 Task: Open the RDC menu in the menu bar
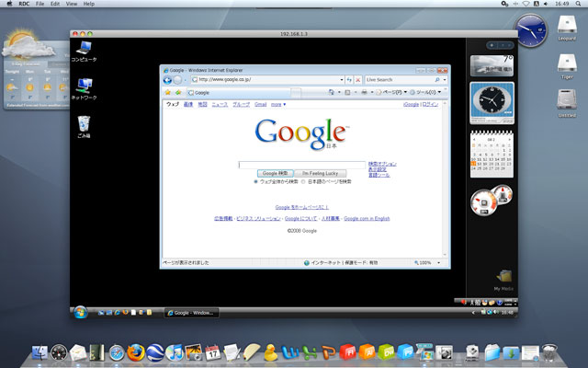[24, 4]
